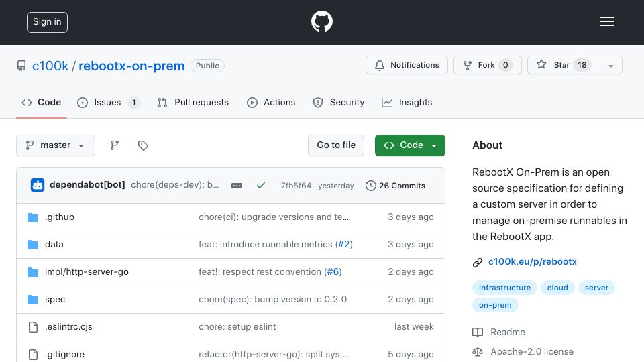Image resolution: width=644 pixels, height=362 pixels.
Task: Select the cloud topic tag
Action: (x=557, y=288)
